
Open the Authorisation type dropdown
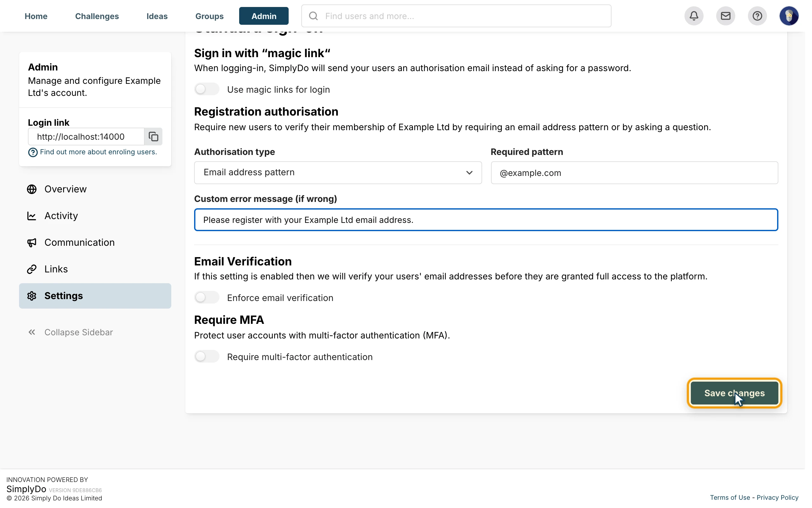pos(338,173)
